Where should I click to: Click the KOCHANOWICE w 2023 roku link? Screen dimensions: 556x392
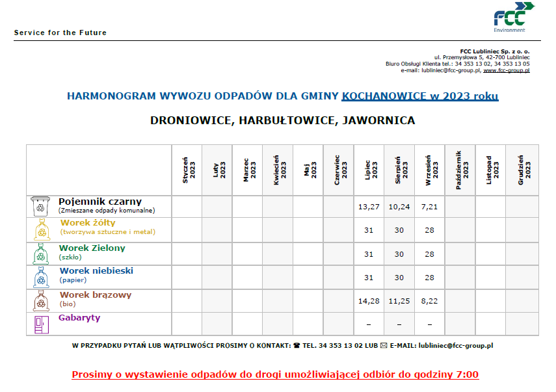tap(419, 96)
